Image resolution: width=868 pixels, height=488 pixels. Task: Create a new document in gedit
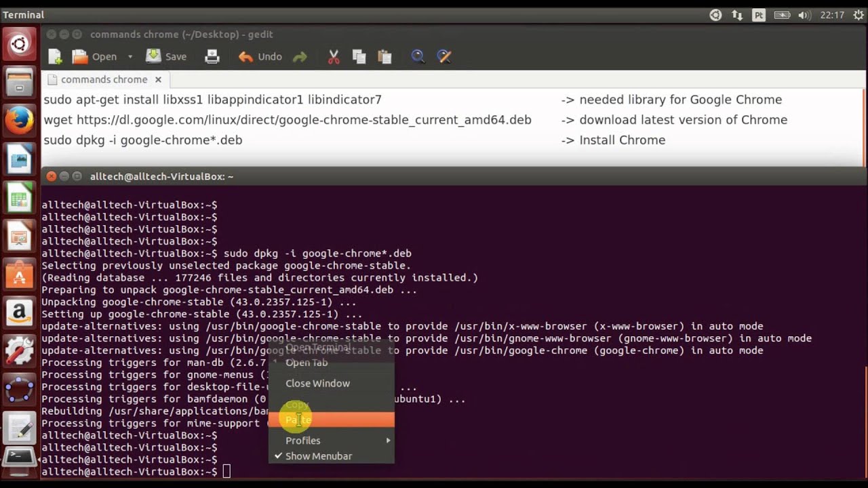(x=55, y=57)
